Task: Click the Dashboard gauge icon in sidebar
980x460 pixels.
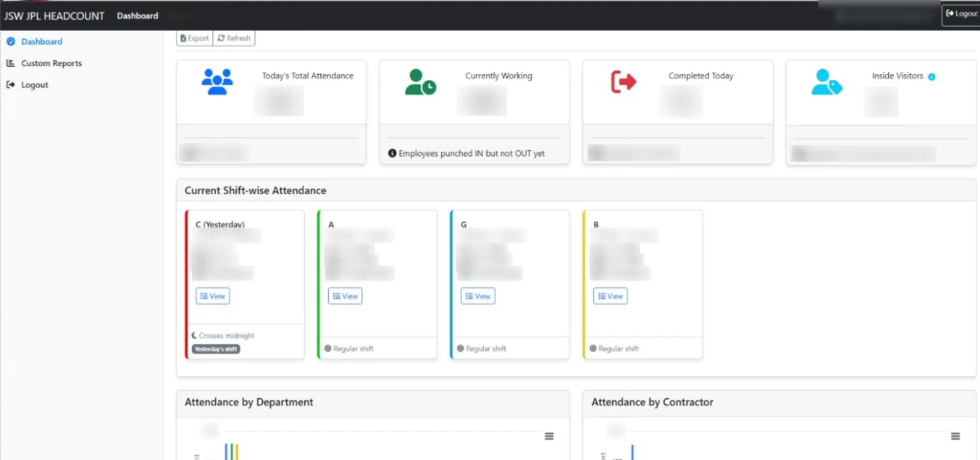Action: click(11, 41)
